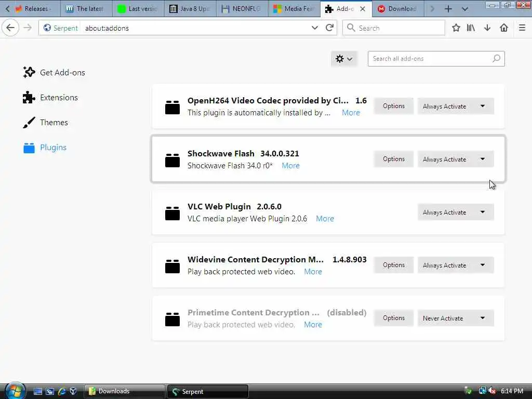Open OpenH264 Always Activate dropdown
Viewport: 532px width, 399px height.
click(x=456, y=106)
